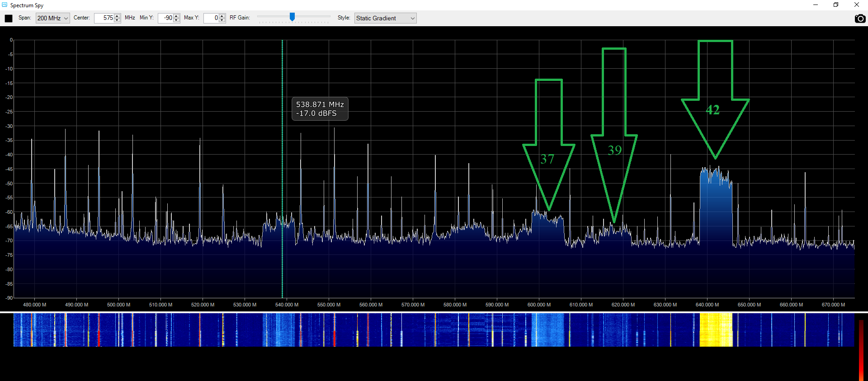Open the Span dropdown showing 200 MHz

[53, 18]
